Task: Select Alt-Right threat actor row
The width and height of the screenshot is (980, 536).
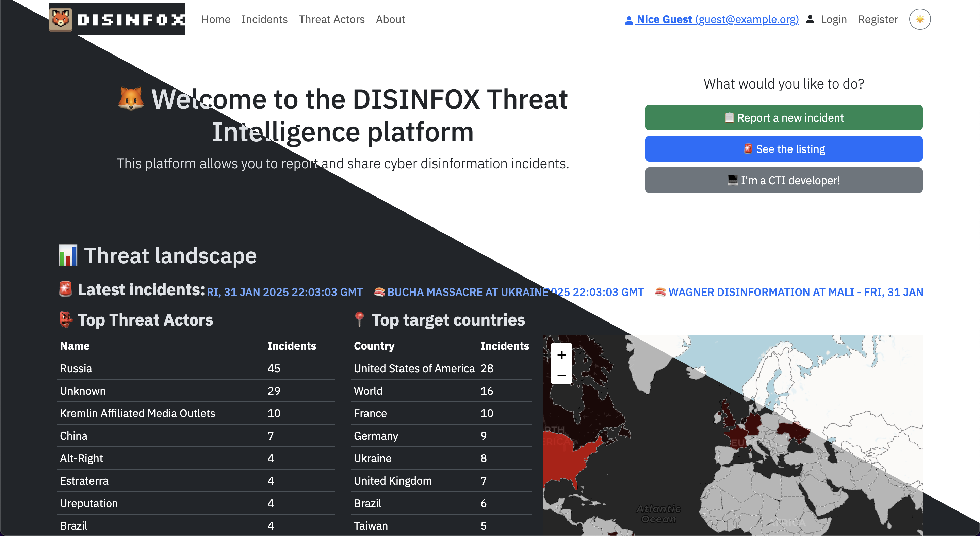Action: tap(196, 458)
